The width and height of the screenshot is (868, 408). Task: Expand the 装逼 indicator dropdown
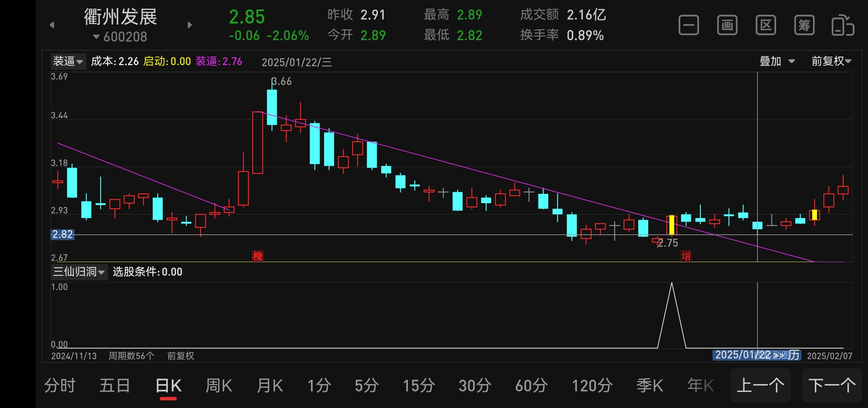pyautogui.click(x=68, y=61)
